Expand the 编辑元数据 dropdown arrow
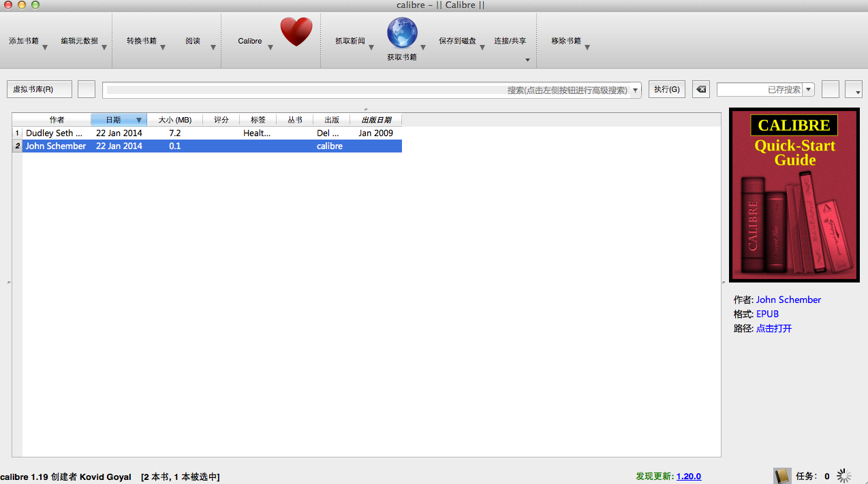Screen dimensions: 868x484 point(104,48)
